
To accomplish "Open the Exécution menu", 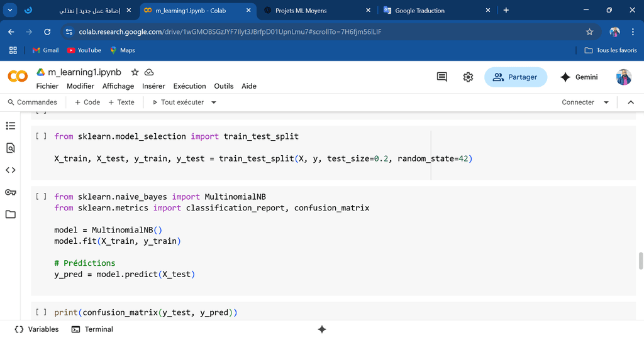I will (x=190, y=86).
